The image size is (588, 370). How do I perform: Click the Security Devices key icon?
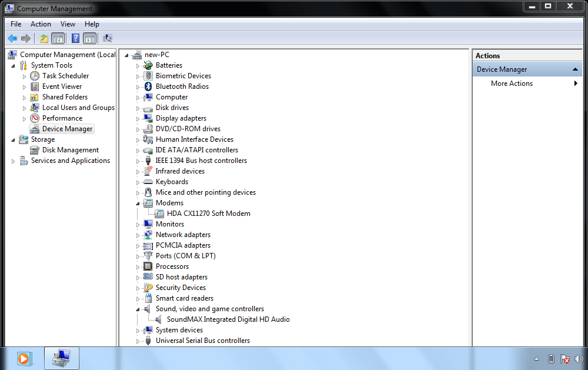(x=148, y=288)
